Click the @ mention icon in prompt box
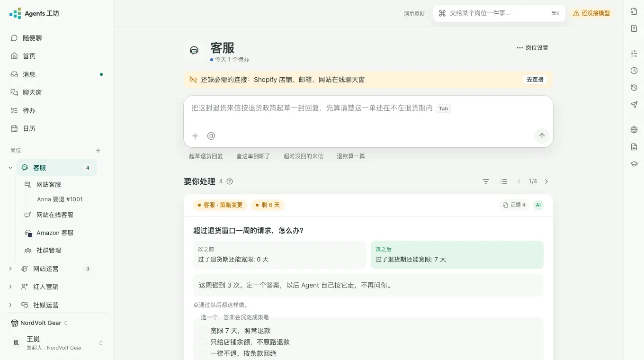 tap(211, 136)
